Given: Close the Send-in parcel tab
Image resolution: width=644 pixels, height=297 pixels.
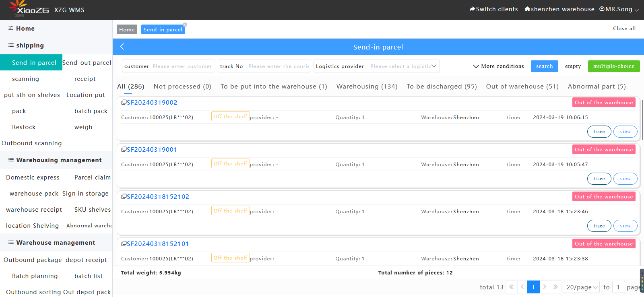Looking at the screenshot, I should pyautogui.click(x=185, y=25).
